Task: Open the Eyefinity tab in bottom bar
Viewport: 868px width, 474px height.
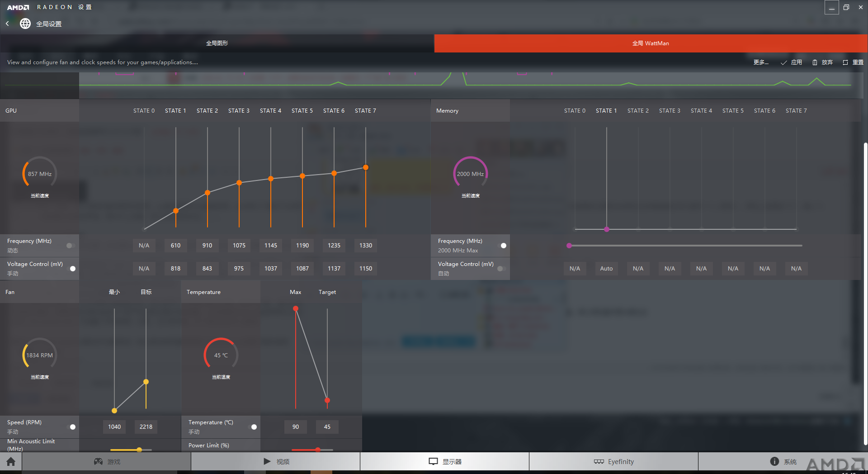Action: [614, 461]
